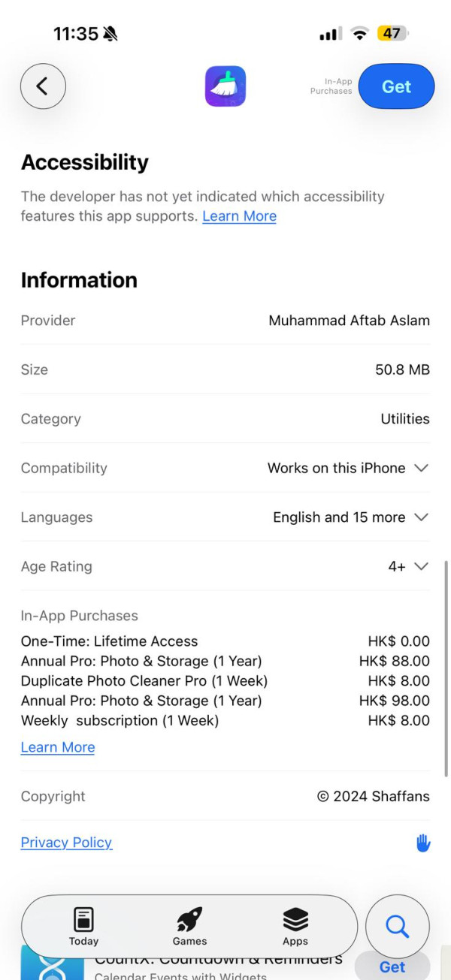Tap Get to download the app
451x980 pixels.
click(x=396, y=86)
